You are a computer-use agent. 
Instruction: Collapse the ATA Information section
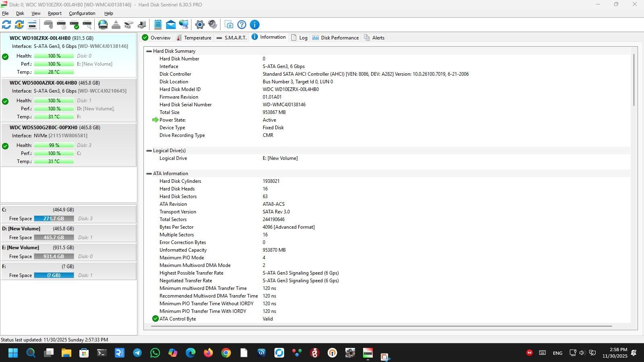(149, 174)
